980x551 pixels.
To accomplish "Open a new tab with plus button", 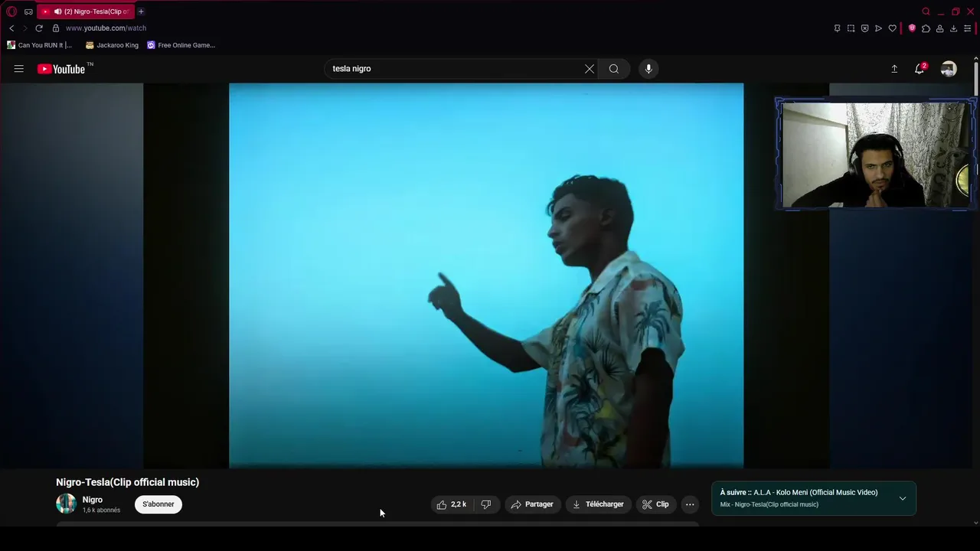I will 141,11.
